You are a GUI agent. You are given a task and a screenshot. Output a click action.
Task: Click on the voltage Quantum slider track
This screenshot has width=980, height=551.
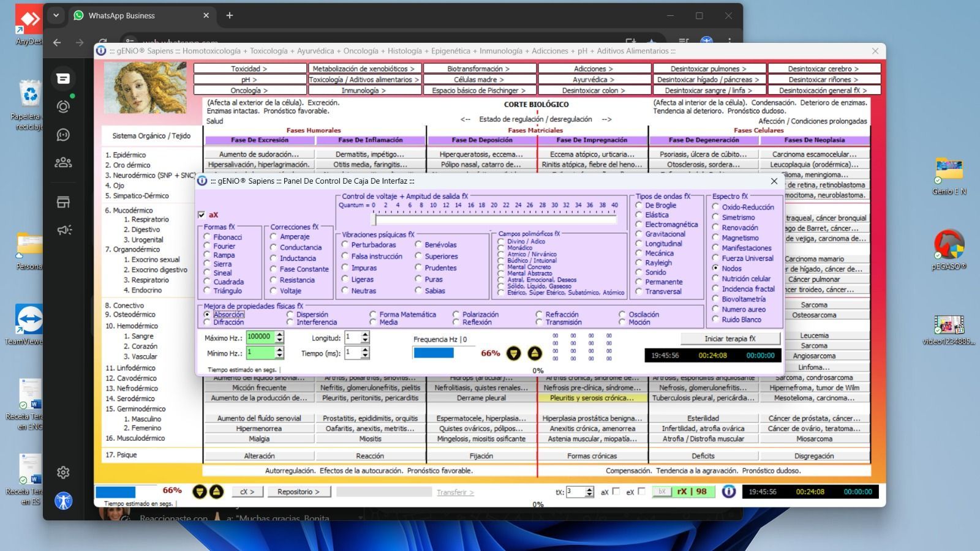pyautogui.click(x=494, y=220)
